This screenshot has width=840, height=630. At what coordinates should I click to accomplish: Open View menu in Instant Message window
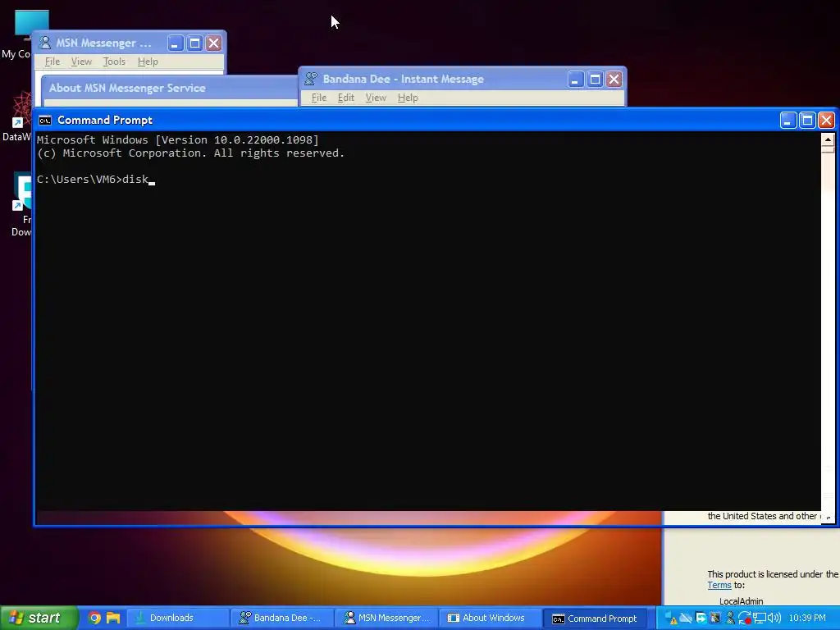[x=376, y=98]
